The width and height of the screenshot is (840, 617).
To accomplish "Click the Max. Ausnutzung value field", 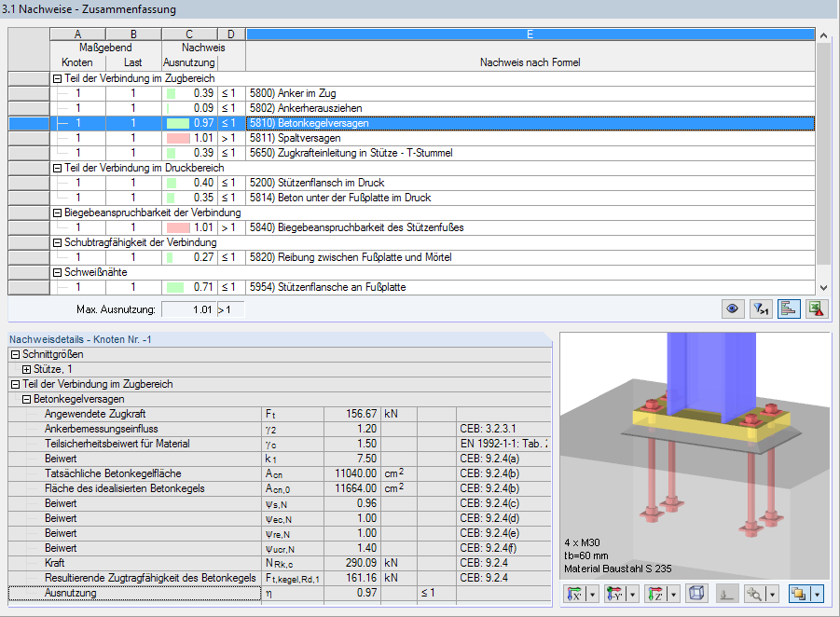I will (x=188, y=309).
